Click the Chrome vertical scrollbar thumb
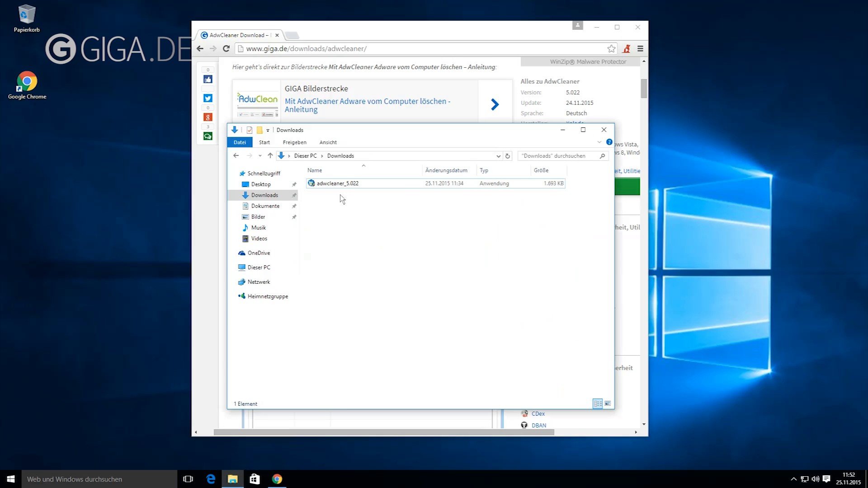The width and height of the screenshot is (868, 488). (644, 88)
